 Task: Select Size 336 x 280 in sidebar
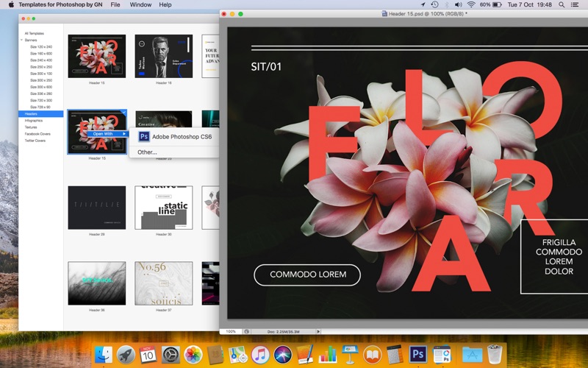41,93
